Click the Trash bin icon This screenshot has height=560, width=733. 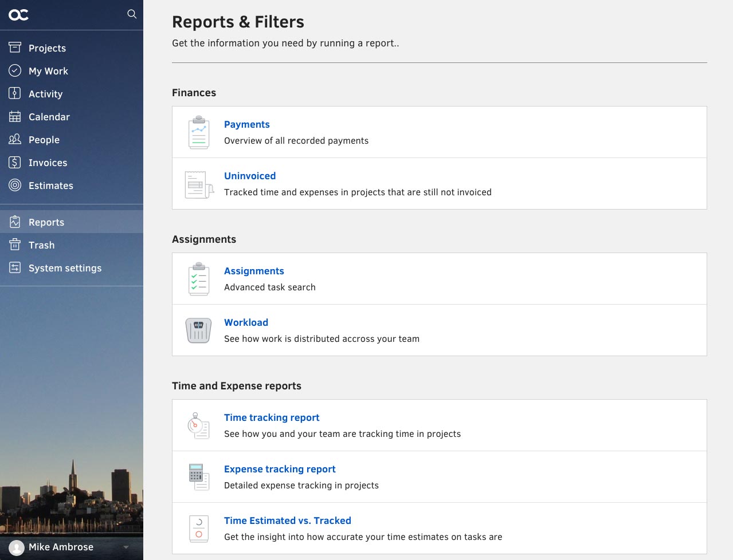pos(15,244)
